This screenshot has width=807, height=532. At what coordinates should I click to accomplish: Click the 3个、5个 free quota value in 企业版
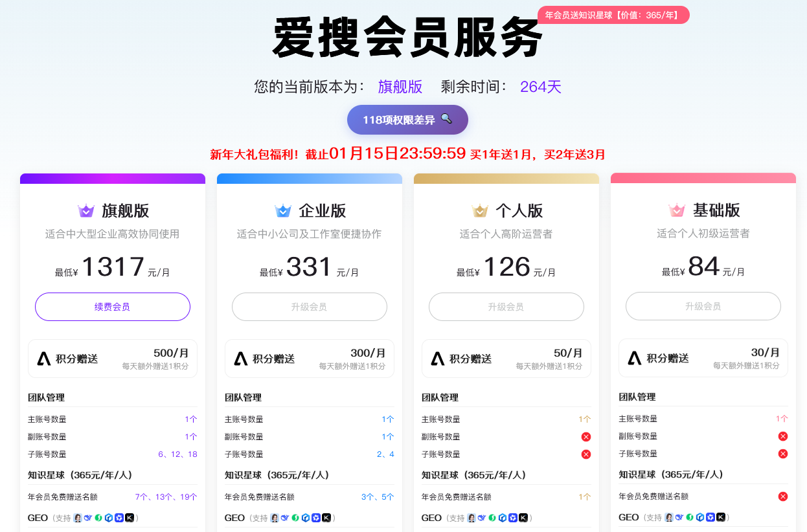[x=378, y=497]
